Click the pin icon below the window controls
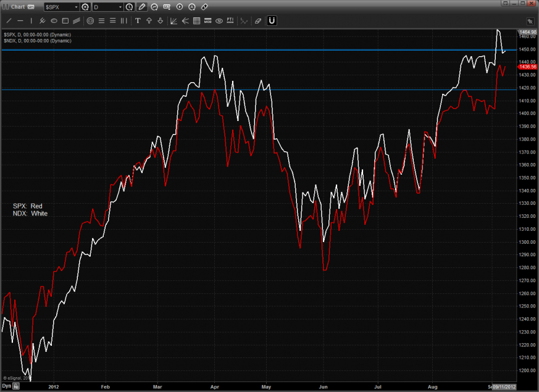The height and width of the screenshot is (392, 539). 530,22
